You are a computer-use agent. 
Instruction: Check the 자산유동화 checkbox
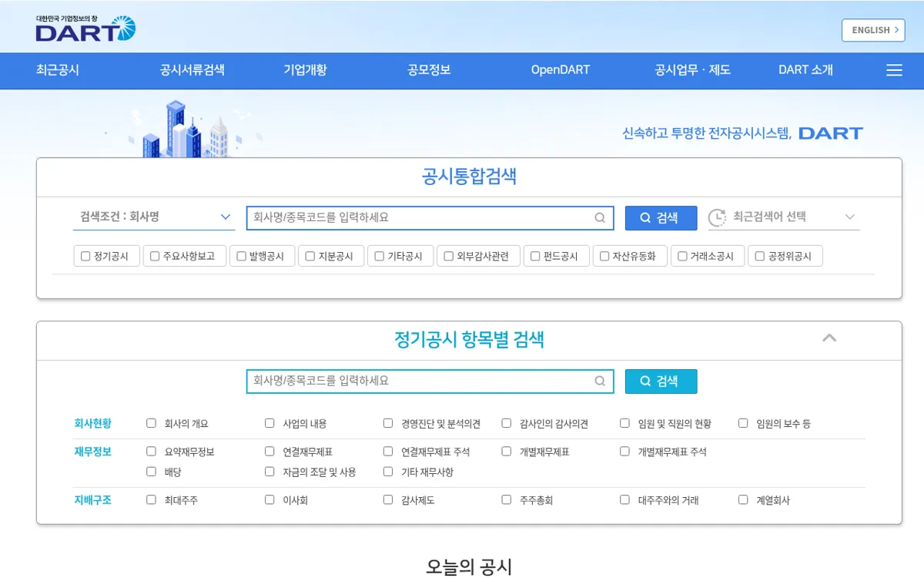(x=604, y=257)
